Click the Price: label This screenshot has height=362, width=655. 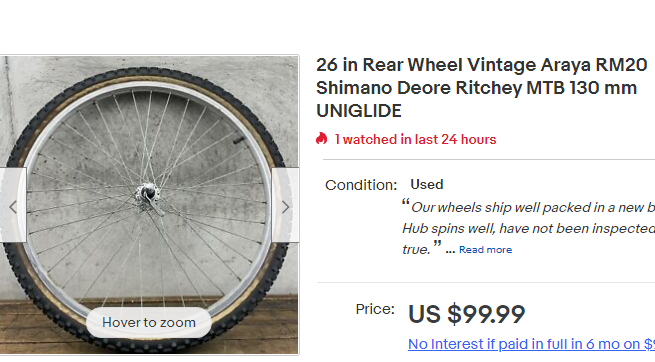(375, 309)
